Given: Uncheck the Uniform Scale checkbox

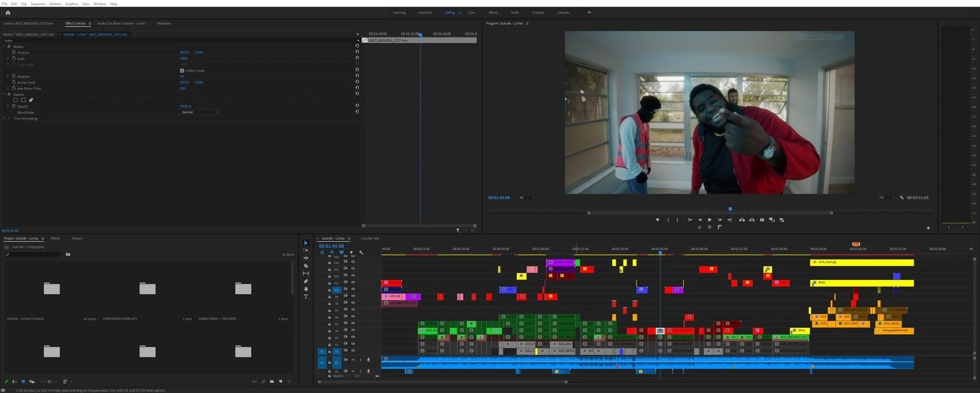Looking at the screenshot, I should [182, 71].
